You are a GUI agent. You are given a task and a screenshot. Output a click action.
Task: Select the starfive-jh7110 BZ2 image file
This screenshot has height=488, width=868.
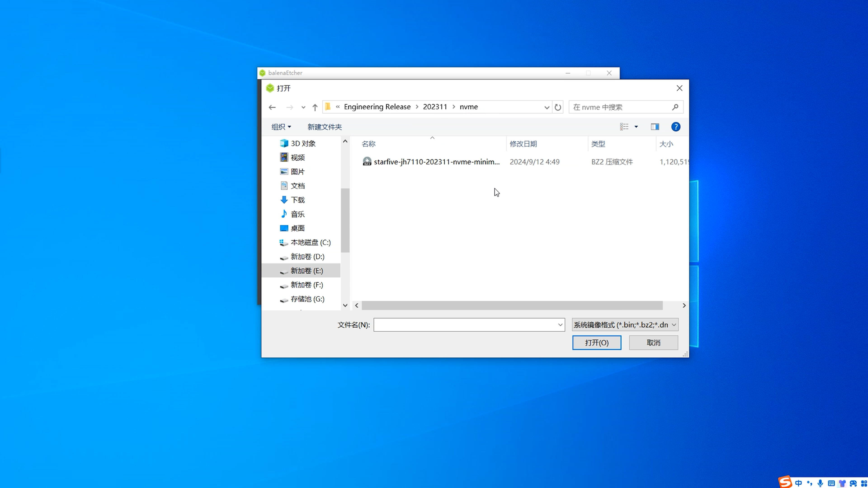tap(436, 162)
